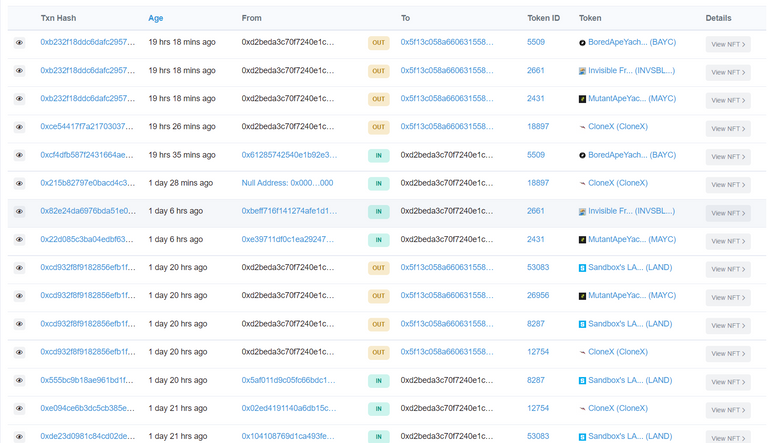
Task: Click the OUT badge in CloneX 18897 row
Action: pyautogui.click(x=379, y=127)
